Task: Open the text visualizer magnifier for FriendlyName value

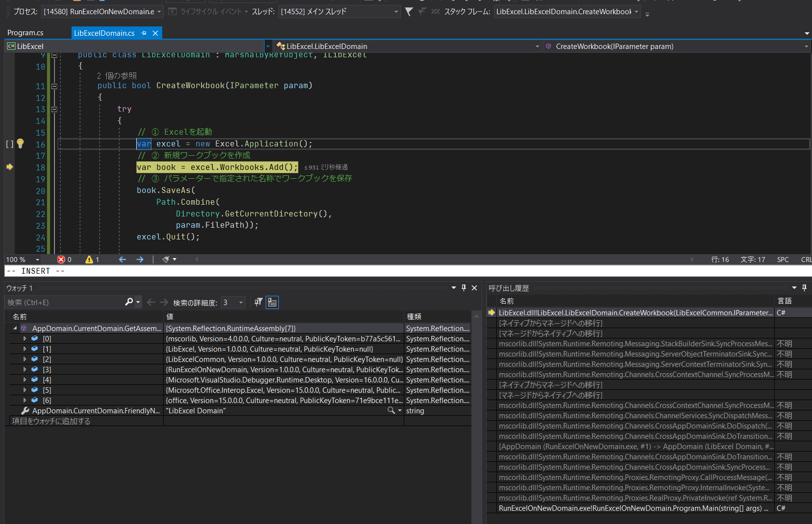Action: click(x=391, y=410)
